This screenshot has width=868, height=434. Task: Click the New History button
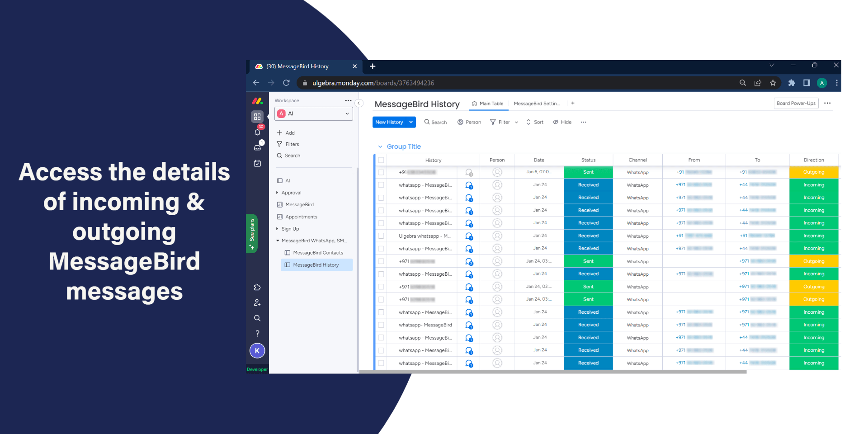(389, 122)
